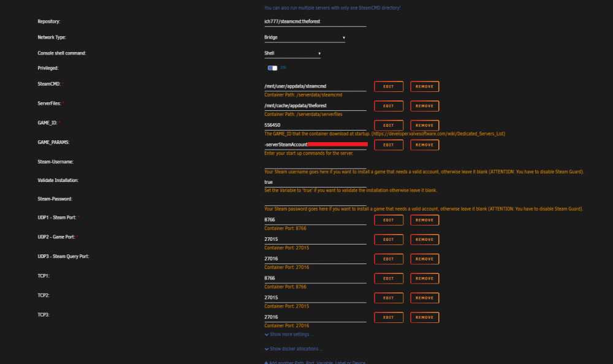Click the 'GAME_PARAMS:' label
The width and height of the screenshot is (613, 364).
[53, 142]
